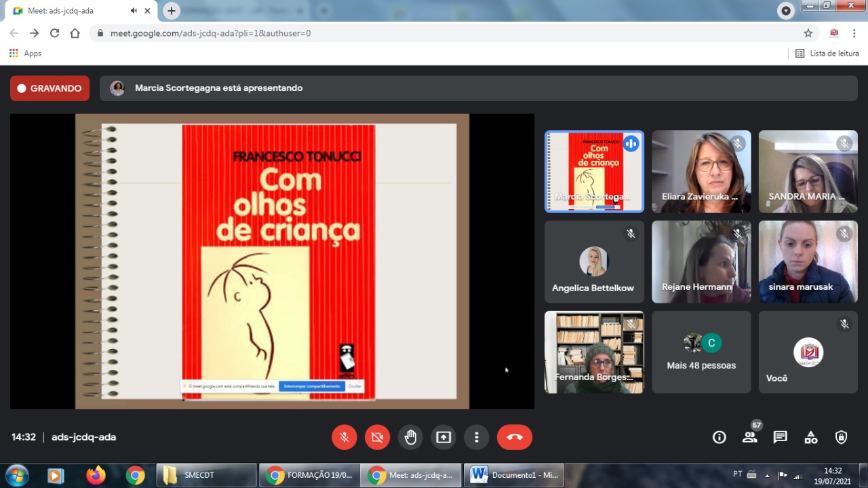Click Interromper compartilhamento button in shared screen
This screenshot has height=488, width=868.
click(x=312, y=386)
